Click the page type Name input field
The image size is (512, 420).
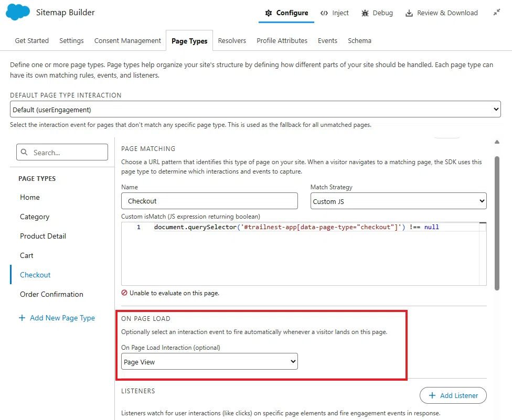(209, 201)
